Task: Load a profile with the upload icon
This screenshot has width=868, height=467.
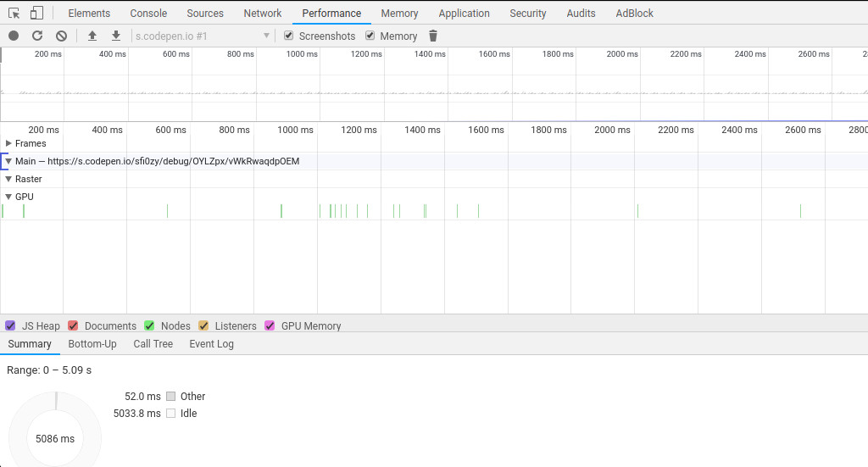Action: (x=92, y=36)
